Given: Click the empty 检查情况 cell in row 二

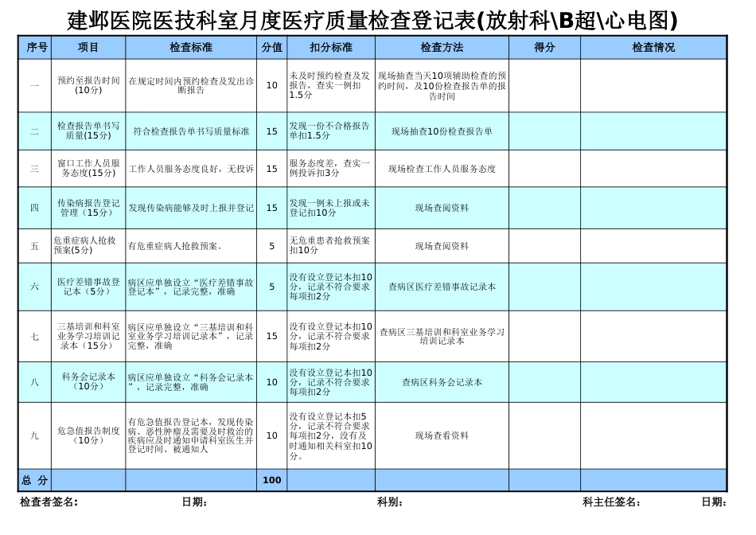Looking at the screenshot, I should pos(654,131).
